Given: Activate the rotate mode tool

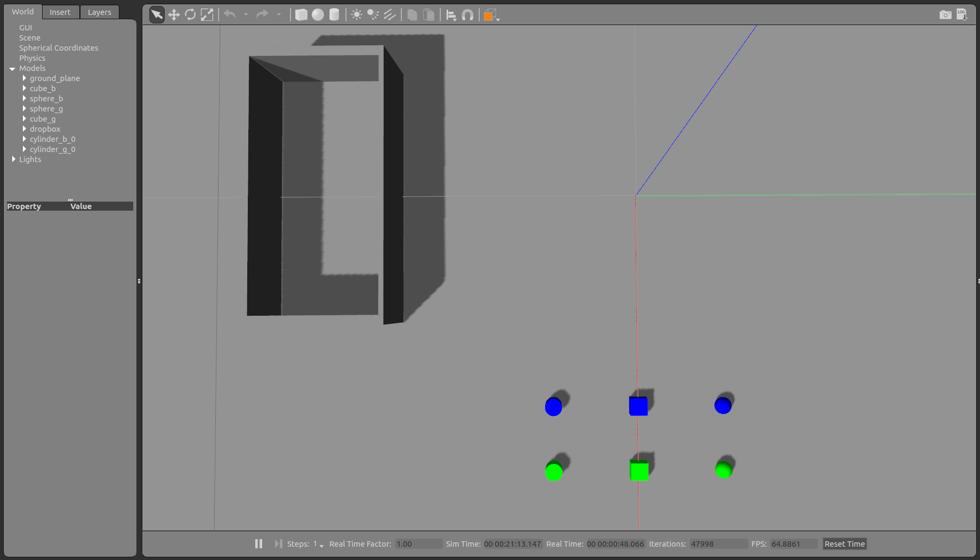Looking at the screenshot, I should tap(190, 15).
